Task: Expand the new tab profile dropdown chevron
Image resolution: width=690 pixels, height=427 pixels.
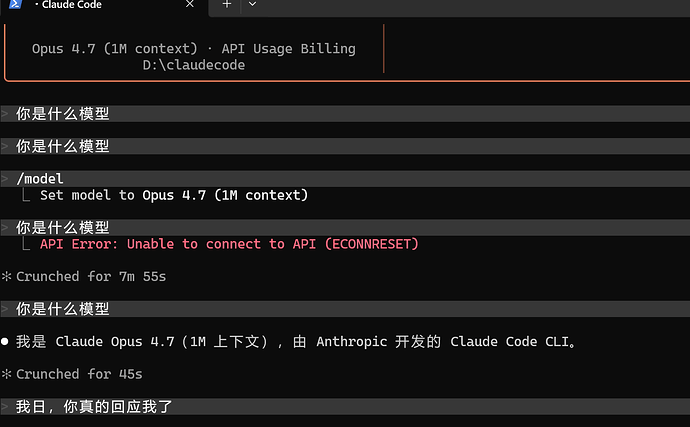Action: [252, 4]
